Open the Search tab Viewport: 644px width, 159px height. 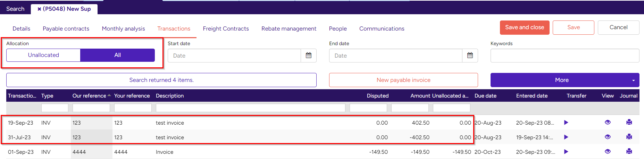click(15, 9)
